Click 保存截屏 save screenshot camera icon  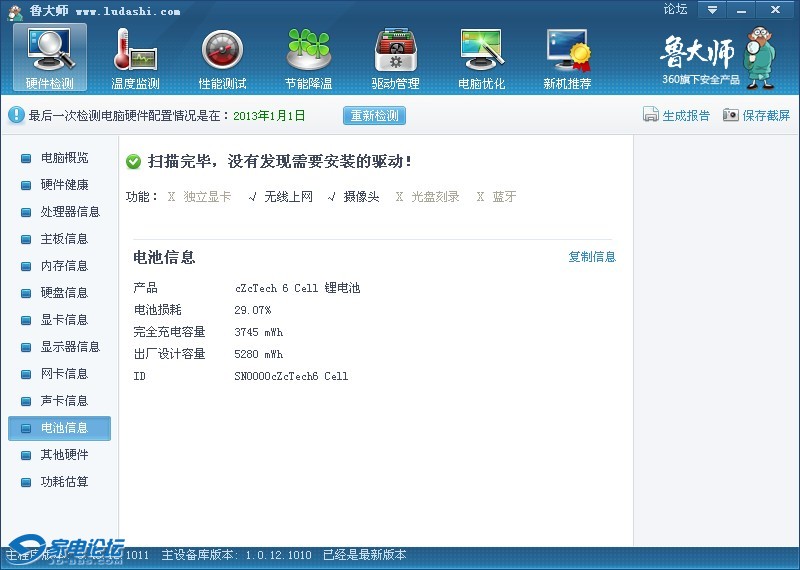click(731, 115)
